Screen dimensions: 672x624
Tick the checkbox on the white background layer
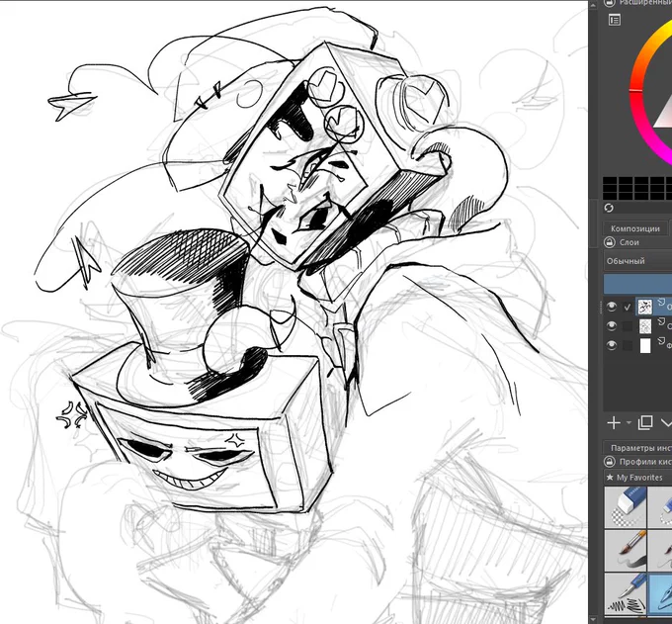(628, 345)
